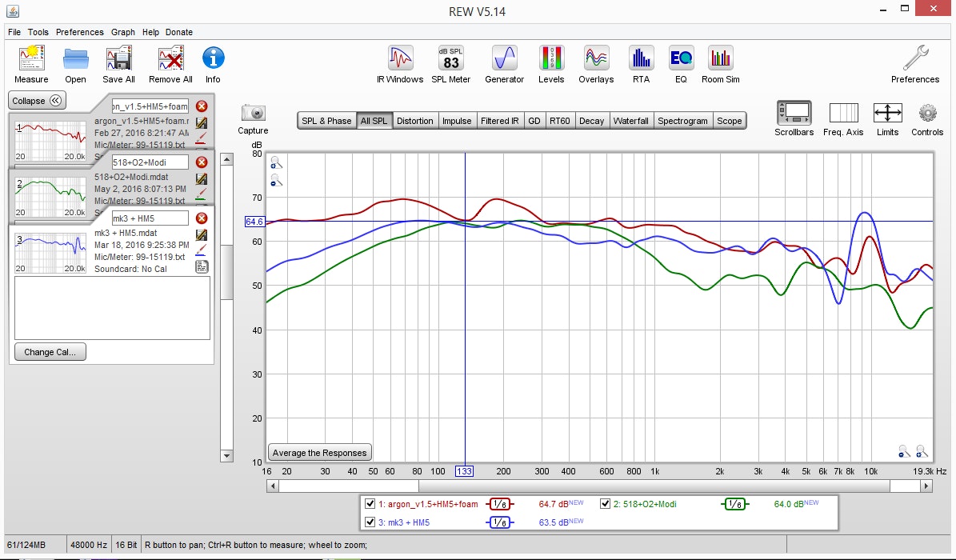
Task: Uncheck the argon_v1.5+HM5+foam trace checkbox
Action: 370,504
